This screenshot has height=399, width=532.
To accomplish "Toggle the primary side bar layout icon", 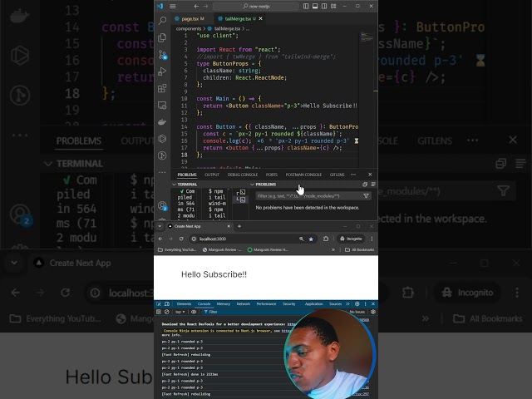I will (306, 6).
